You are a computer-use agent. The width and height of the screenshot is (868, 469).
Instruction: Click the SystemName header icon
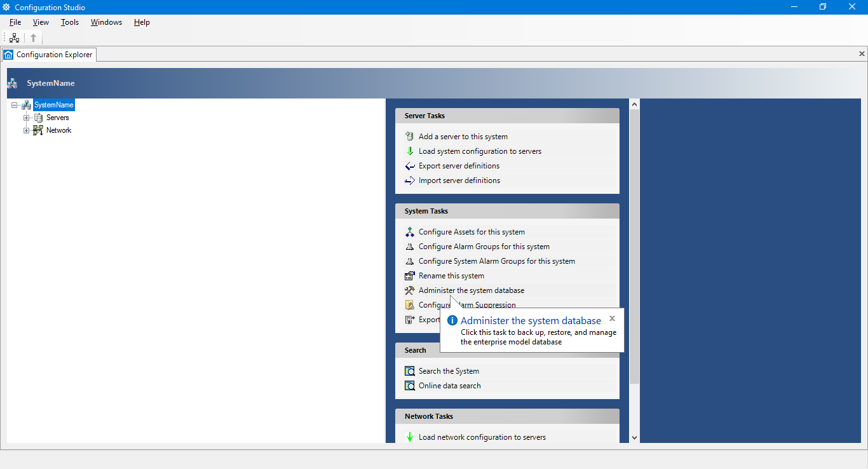[x=12, y=83]
